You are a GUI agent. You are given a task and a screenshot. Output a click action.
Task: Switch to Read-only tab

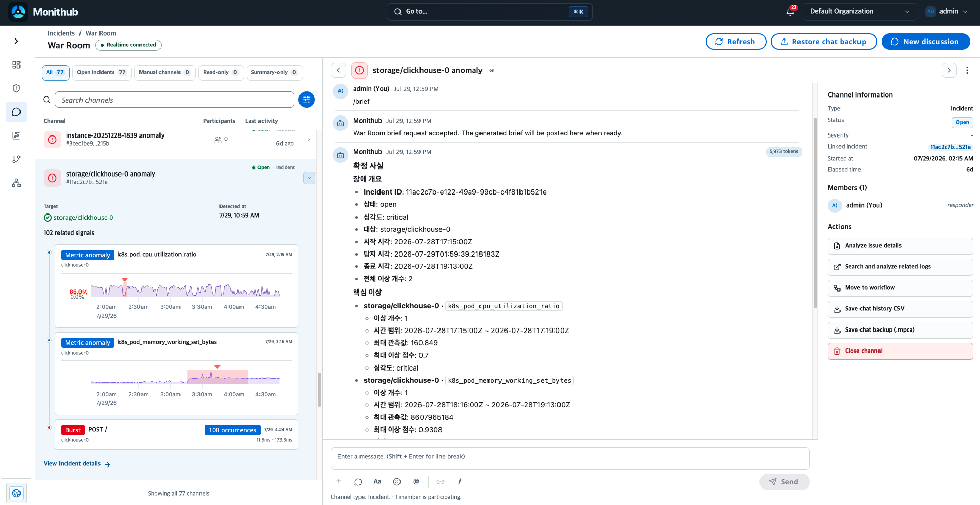221,72
